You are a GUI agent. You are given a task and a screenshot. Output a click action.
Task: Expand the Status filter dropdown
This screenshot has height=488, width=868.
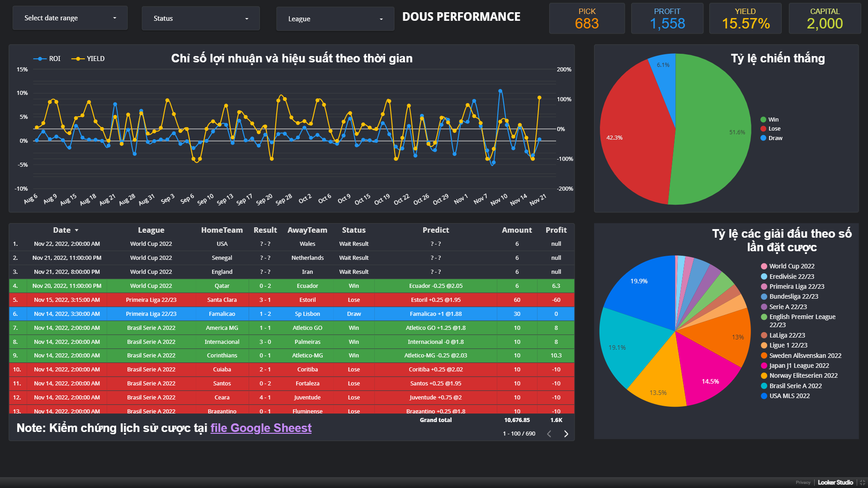[201, 19]
